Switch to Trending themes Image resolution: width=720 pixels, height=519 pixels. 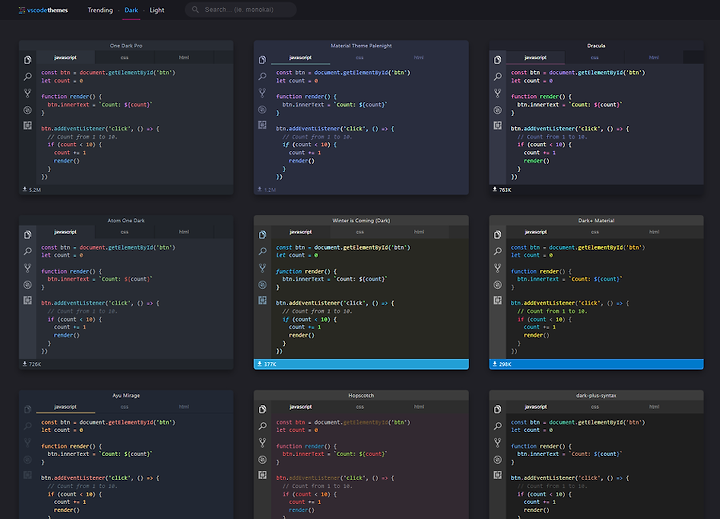pyautogui.click(x=100, y=10)
